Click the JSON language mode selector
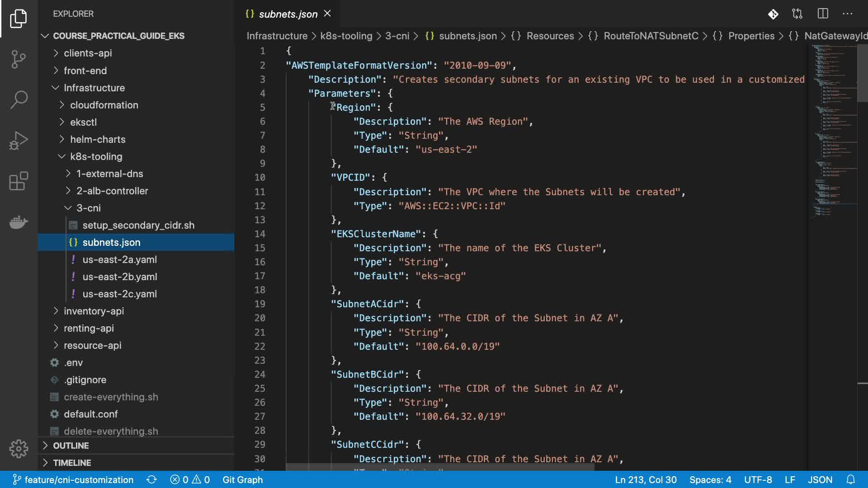This screenshot has width=868, height=488. [820, 480]
